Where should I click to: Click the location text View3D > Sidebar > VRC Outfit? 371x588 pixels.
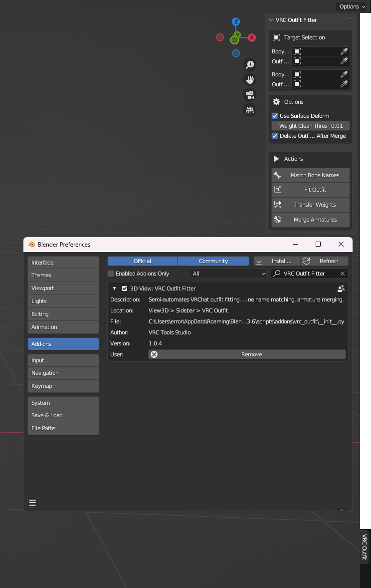tap(188, 310)
